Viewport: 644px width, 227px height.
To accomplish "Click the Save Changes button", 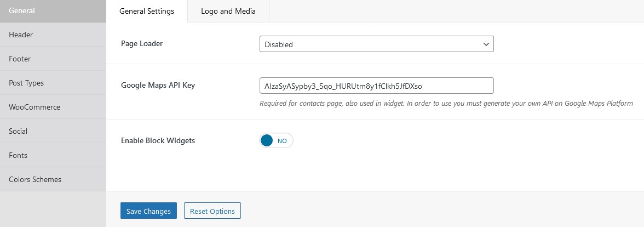I will tap(149, 211).
